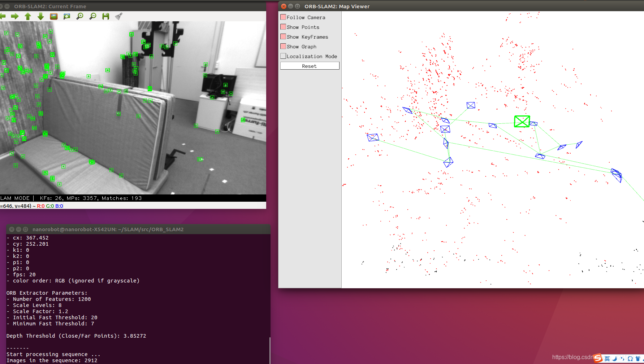Screen dimensions: 644x364
Task: Zoom in on the current frame image
Action: point(80,16)
